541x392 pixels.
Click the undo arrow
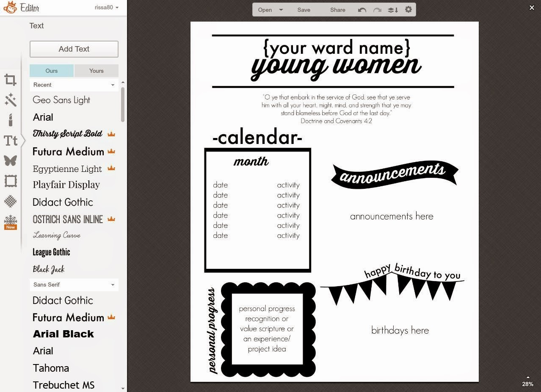point(362,10)
